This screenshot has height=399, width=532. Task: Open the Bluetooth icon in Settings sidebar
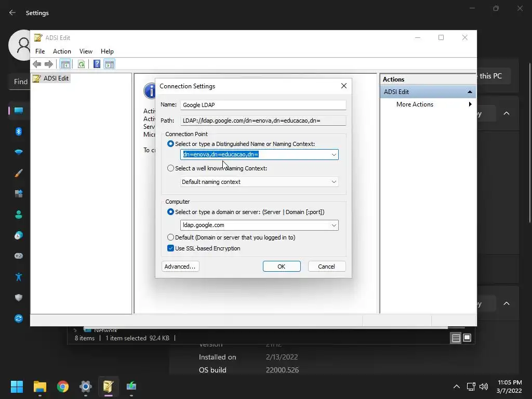(x=19, y=131)
